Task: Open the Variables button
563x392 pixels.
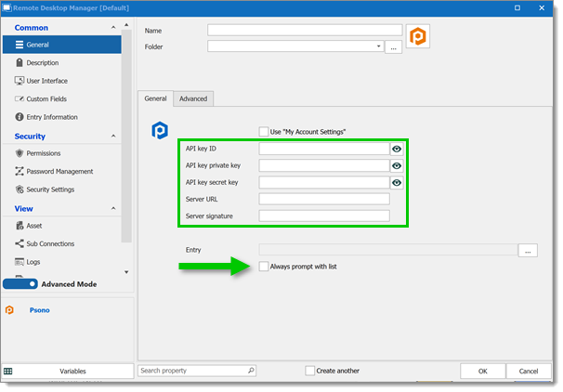Action: [x=68, y=372]
